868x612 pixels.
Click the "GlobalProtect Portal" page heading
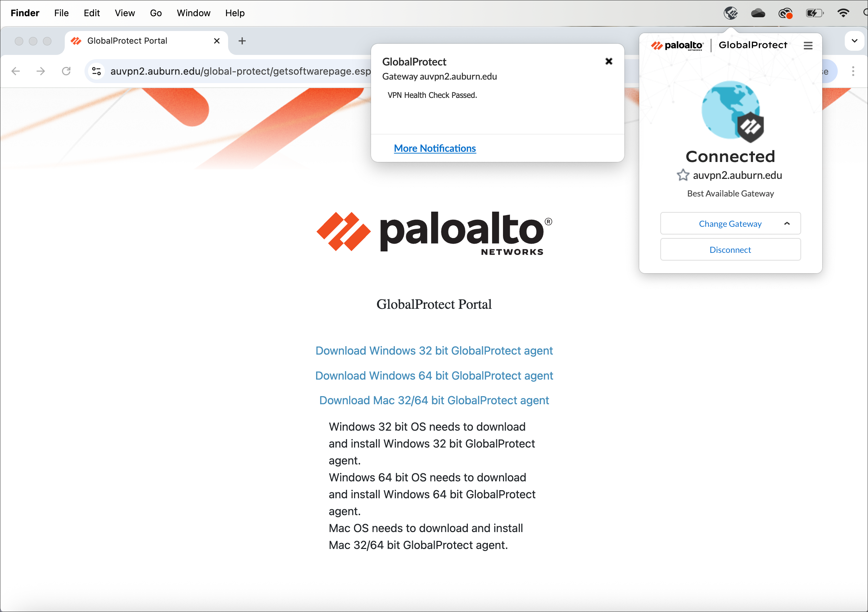point(434,305)
